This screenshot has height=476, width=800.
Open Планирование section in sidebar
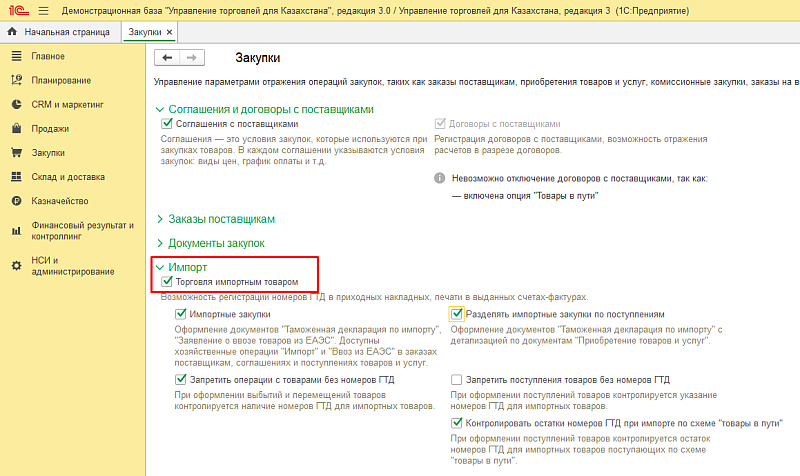(x=61, y=80)
